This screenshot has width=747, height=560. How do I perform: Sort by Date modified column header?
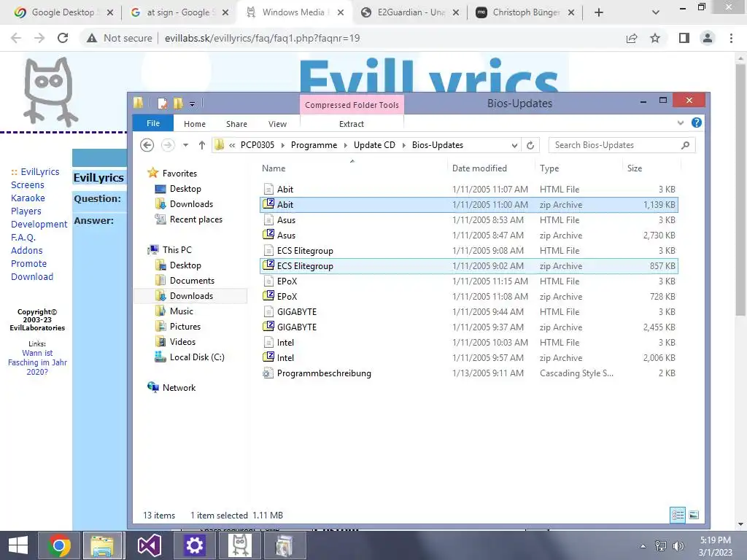(x=479, y=168)
